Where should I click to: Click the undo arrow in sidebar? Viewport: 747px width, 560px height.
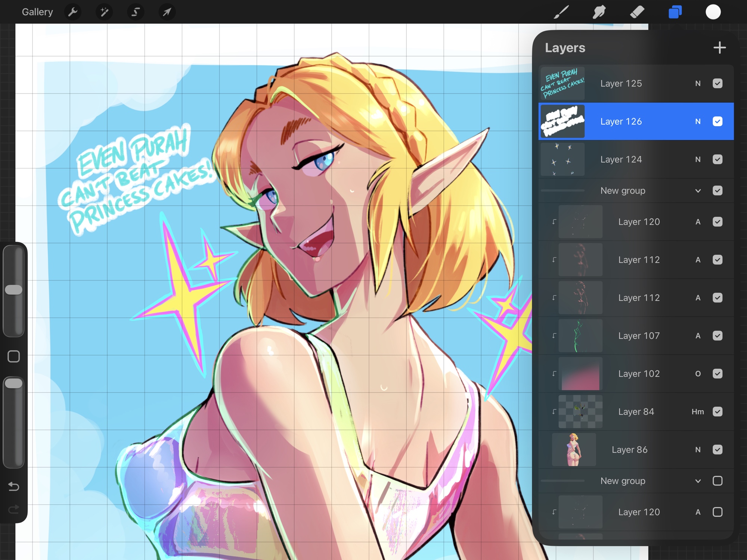pos(14,486)
